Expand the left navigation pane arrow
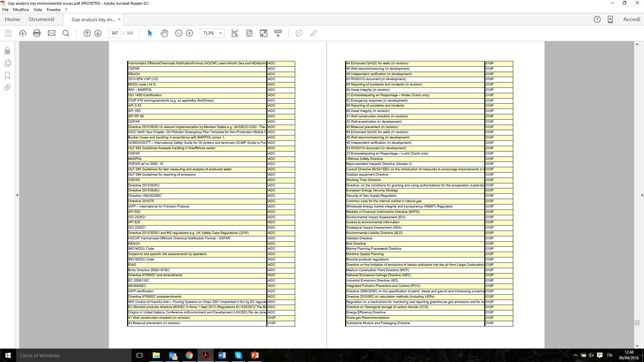Screen dimensions: 644x362 point(17,195)
